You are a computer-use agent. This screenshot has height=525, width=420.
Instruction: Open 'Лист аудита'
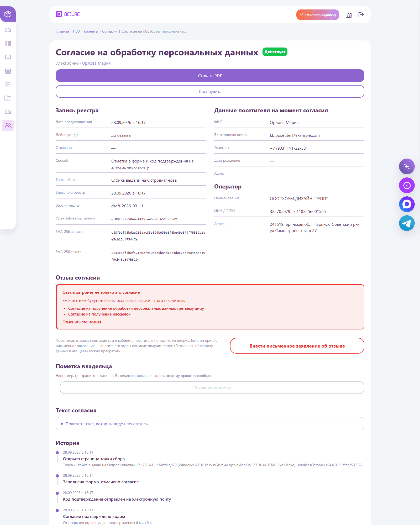(210, 91)
